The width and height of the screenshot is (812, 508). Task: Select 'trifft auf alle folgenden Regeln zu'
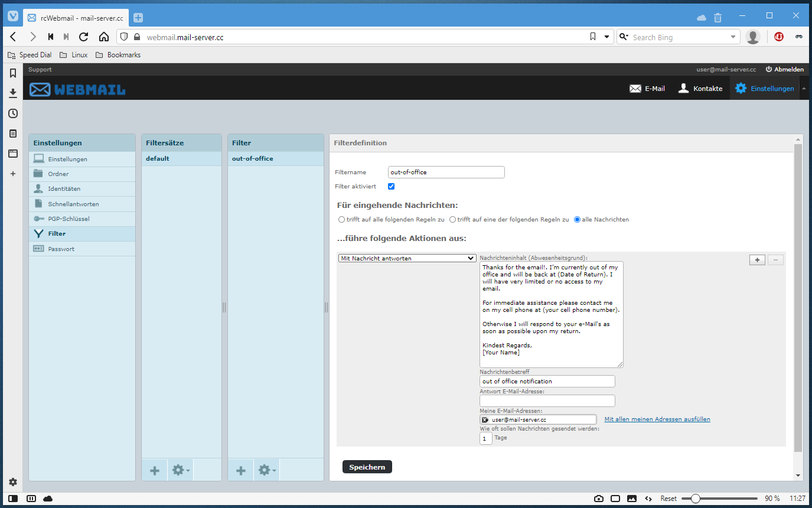click(341, 220)
